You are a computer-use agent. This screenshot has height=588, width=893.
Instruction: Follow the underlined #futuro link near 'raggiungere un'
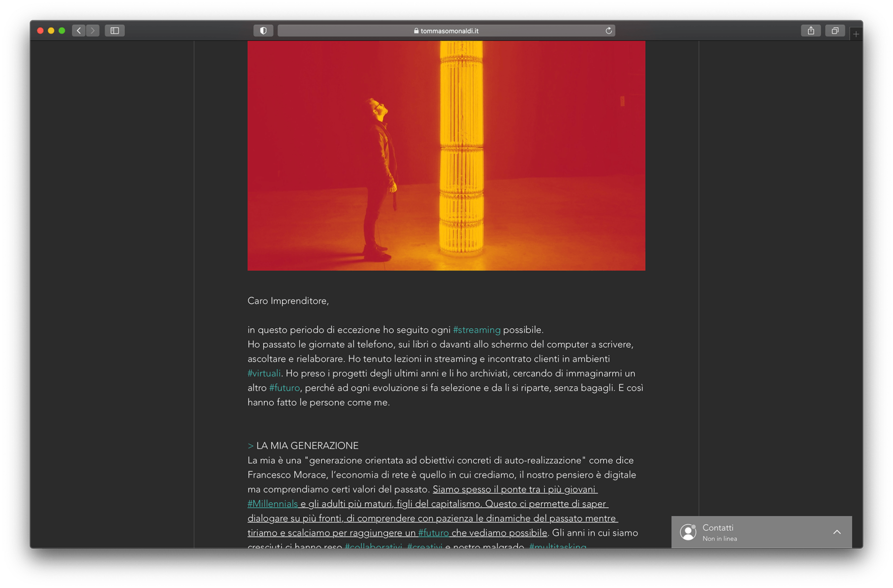433,533
